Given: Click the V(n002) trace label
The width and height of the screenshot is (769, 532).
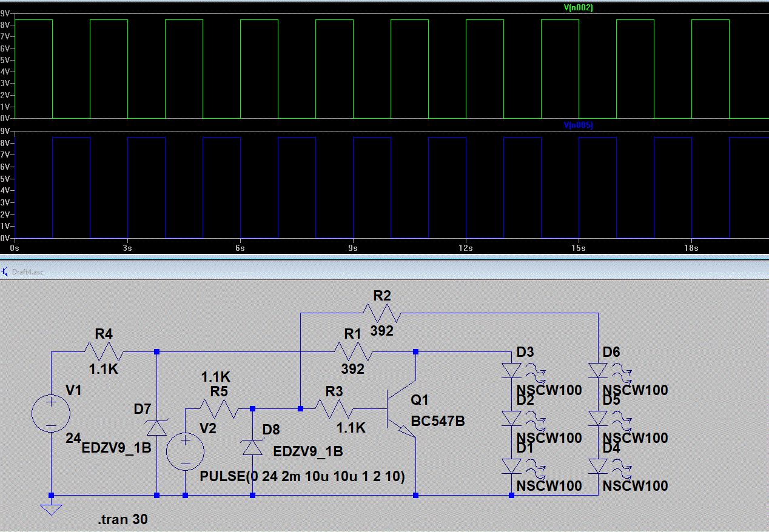Looking at the screenshot, I should (577, 8).
